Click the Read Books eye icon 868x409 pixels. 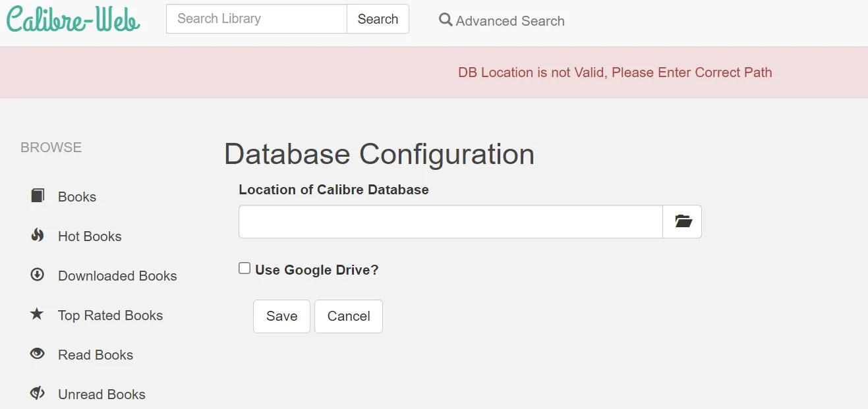click(x=37, y=354)
